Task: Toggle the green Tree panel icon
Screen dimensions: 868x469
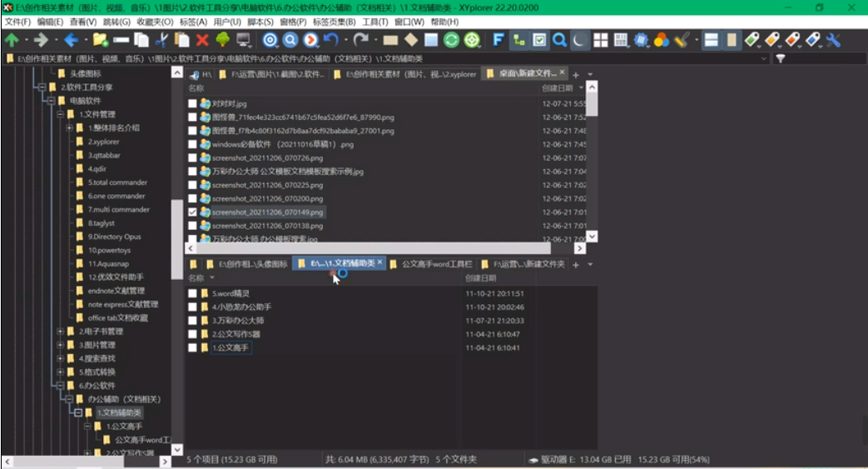Action: click(x=223, y=40)
